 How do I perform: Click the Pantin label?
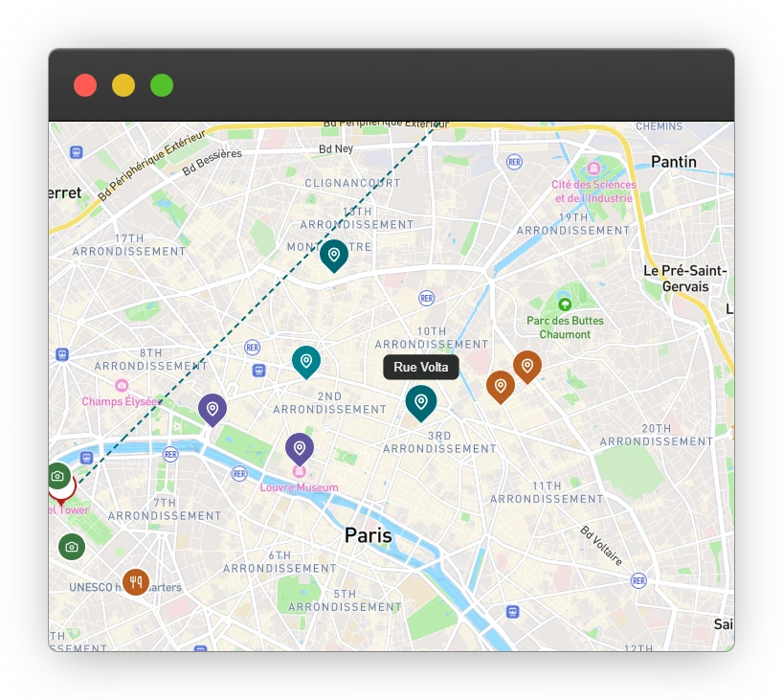[674, 162]
